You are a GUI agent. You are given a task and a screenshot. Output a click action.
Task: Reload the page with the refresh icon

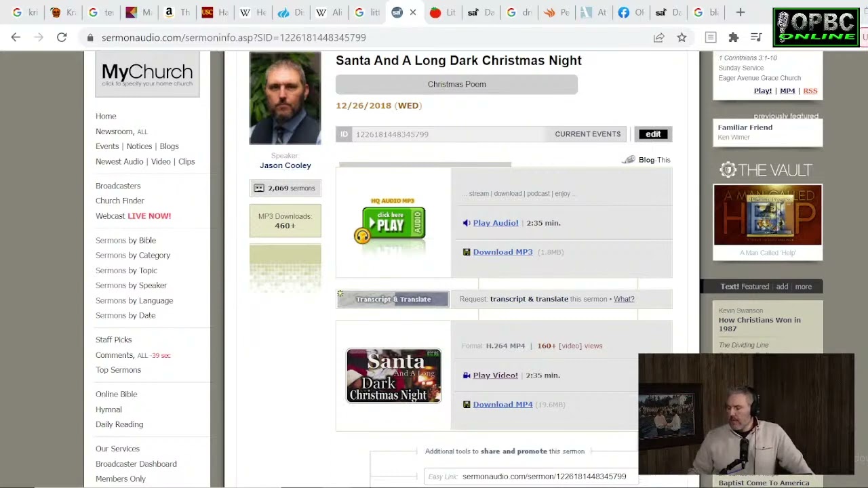62,37
